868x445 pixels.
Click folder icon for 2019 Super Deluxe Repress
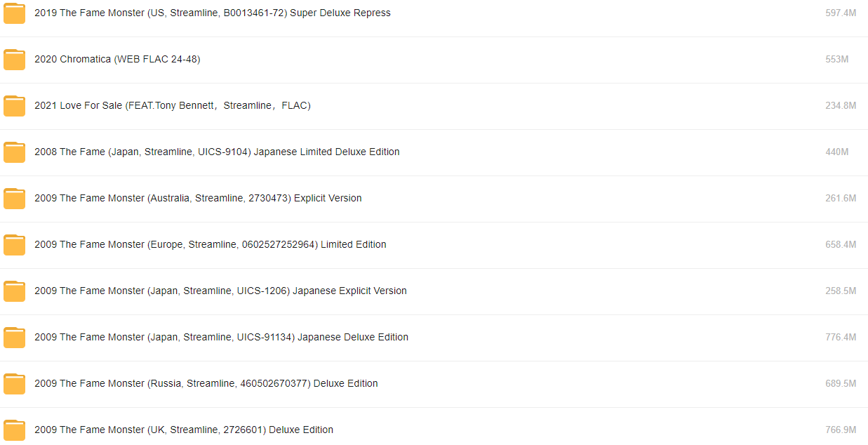(x=14, y=13)
